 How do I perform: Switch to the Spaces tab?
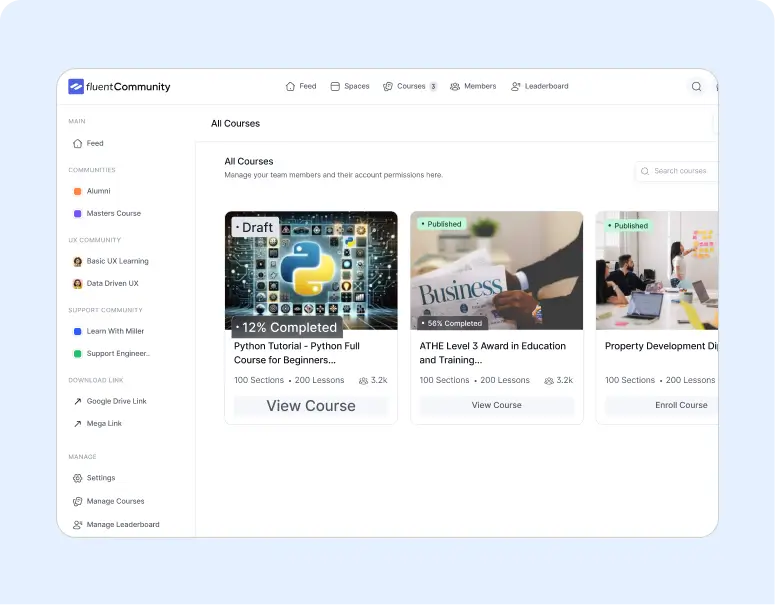pyautogui.click(x=350, y=87)
